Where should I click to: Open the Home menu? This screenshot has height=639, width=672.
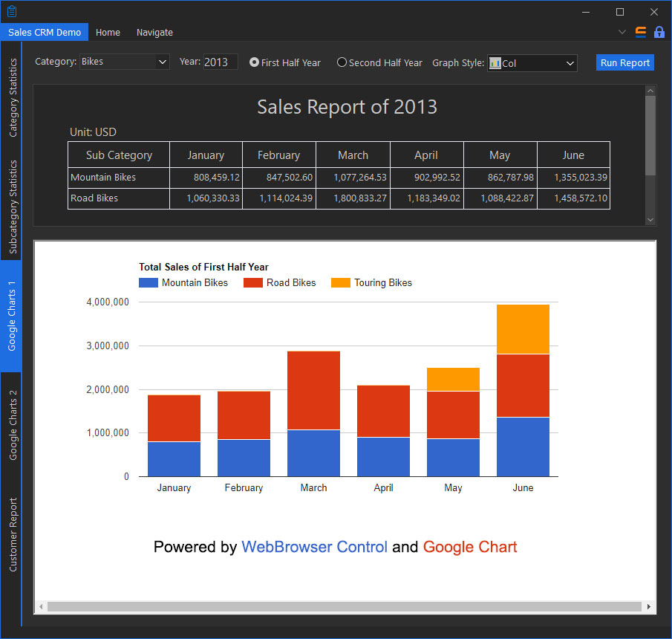[108, 33]
